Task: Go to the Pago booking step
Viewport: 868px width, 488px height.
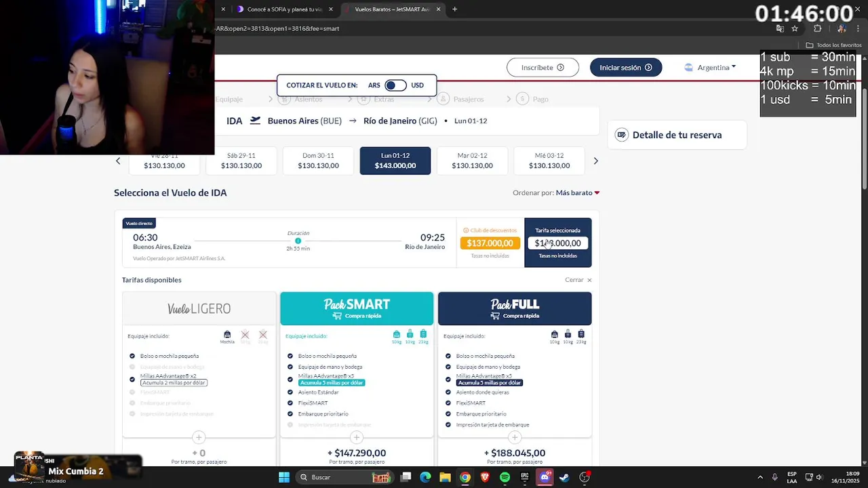Action: 532,99
